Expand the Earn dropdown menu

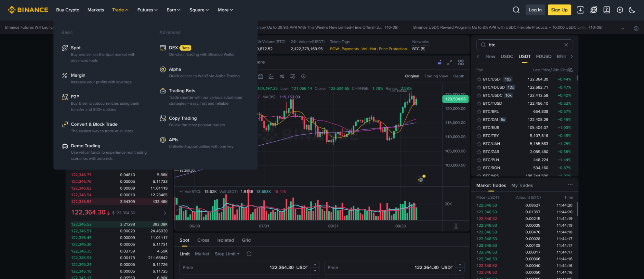(173, 10)
